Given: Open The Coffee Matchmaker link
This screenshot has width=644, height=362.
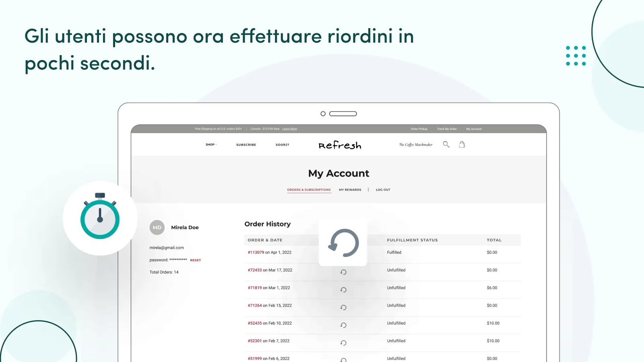Looking at the screenshot, I should 416,145.
